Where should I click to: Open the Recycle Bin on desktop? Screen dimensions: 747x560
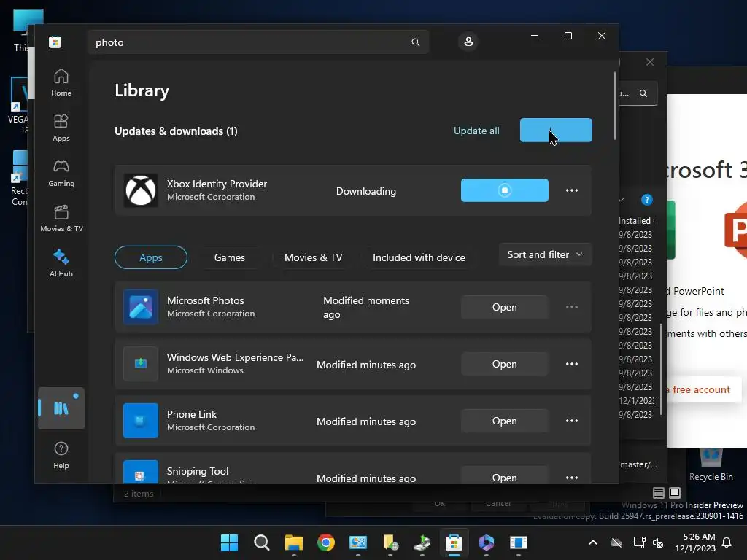click(x=711, y=464)
